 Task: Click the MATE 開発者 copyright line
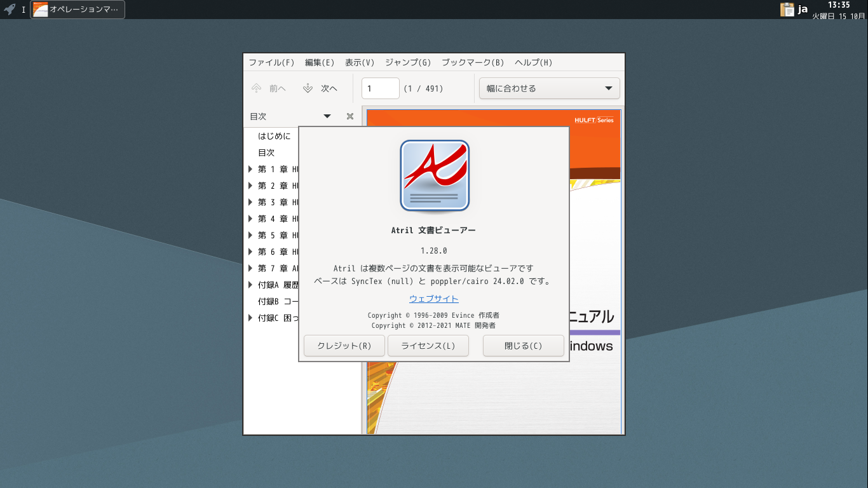click(x=433, y=325)
